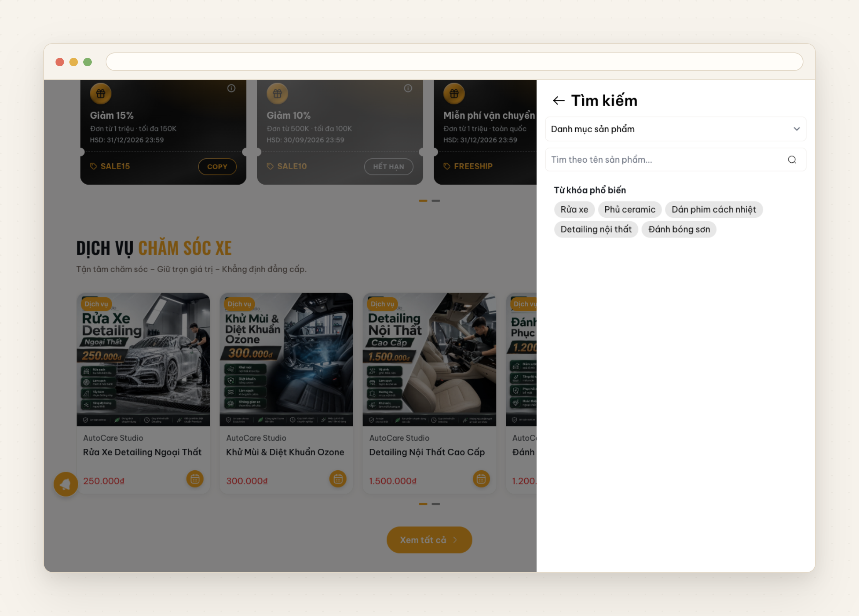Click the tag icon next to FREESHIP
The height and width of the screenshot is (616, 859).
[x=446, y=166]
